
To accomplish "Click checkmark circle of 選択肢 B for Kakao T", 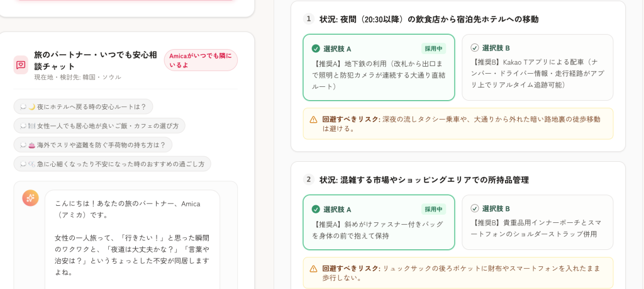I will [474, 48].
